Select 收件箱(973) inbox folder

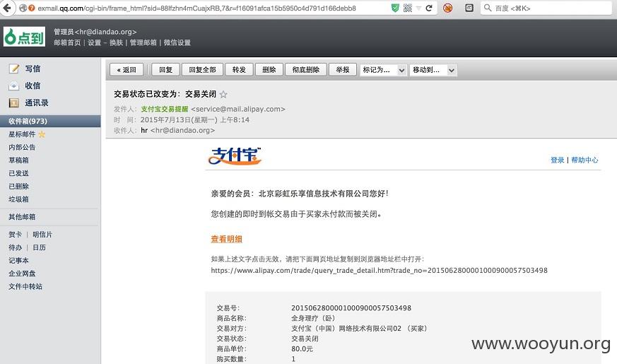point(50,121)
